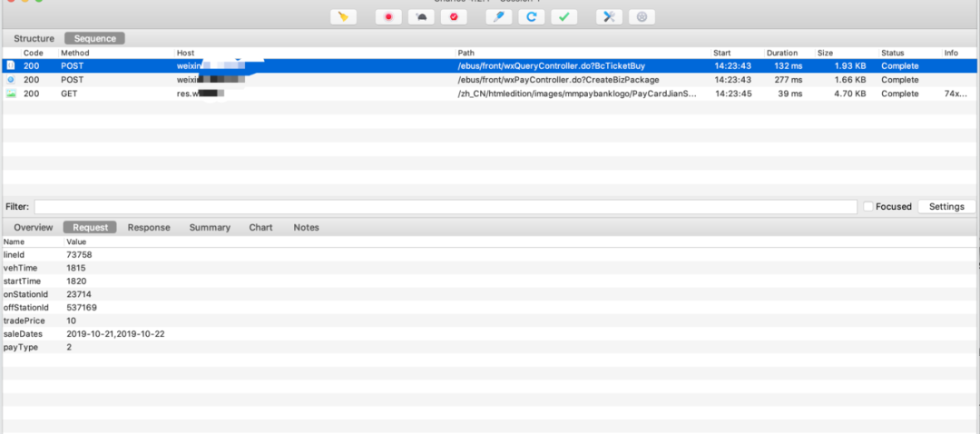
Task: Enable the Focused checkbox
Action: [x=868, y=207]
